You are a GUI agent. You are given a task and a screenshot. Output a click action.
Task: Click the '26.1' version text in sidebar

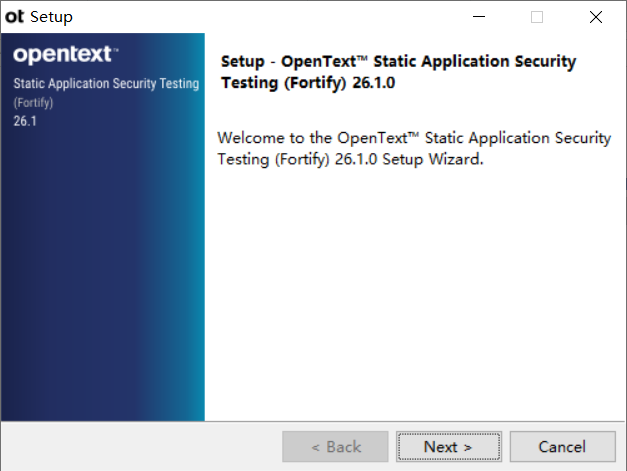click(x=25, y=121)
